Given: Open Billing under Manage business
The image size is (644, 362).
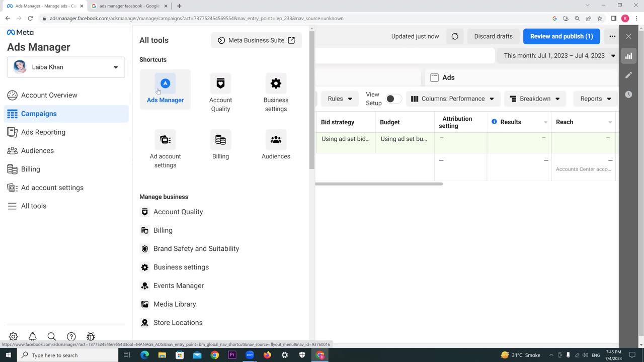Looking at the screenshot, I should 163,230.
